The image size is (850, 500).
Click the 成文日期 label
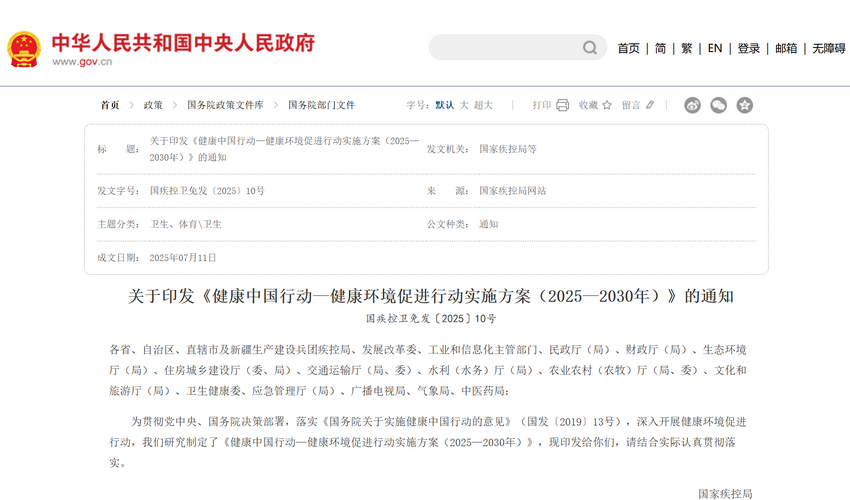(x=118, y=258)
